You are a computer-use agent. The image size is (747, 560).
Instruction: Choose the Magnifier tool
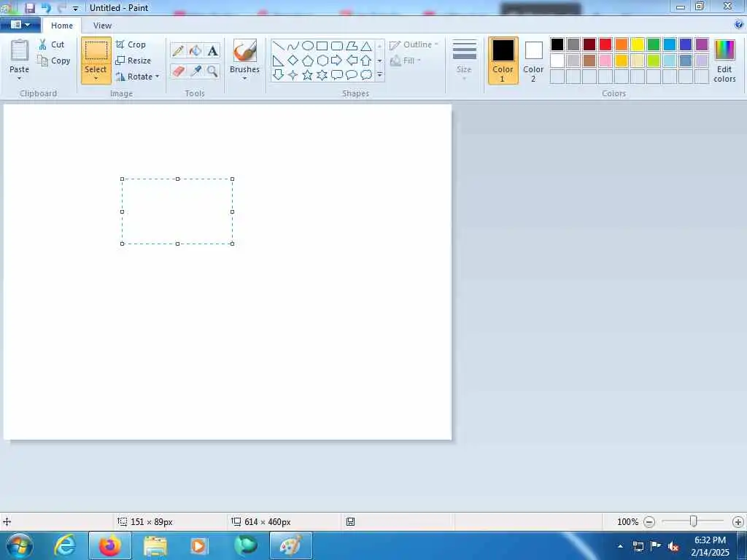(x=212, y=71)
